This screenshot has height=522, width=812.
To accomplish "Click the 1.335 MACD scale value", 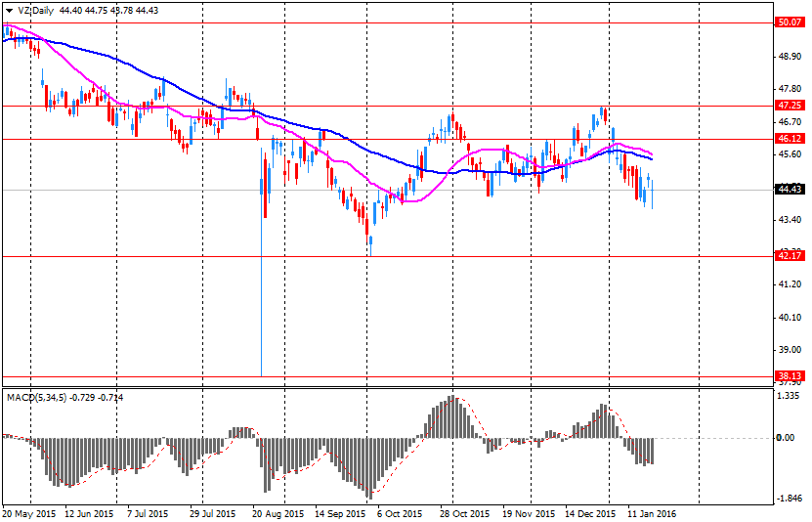I will 790,397.
